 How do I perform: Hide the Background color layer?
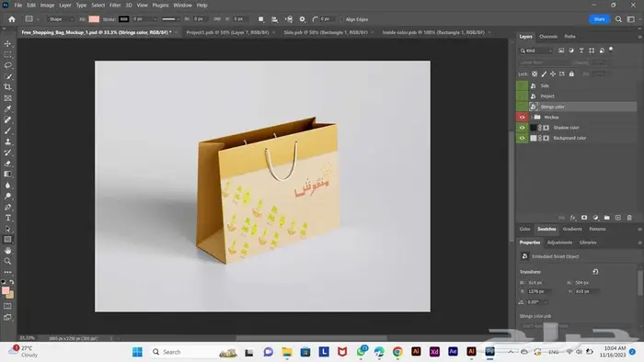[x=522, y=138]
